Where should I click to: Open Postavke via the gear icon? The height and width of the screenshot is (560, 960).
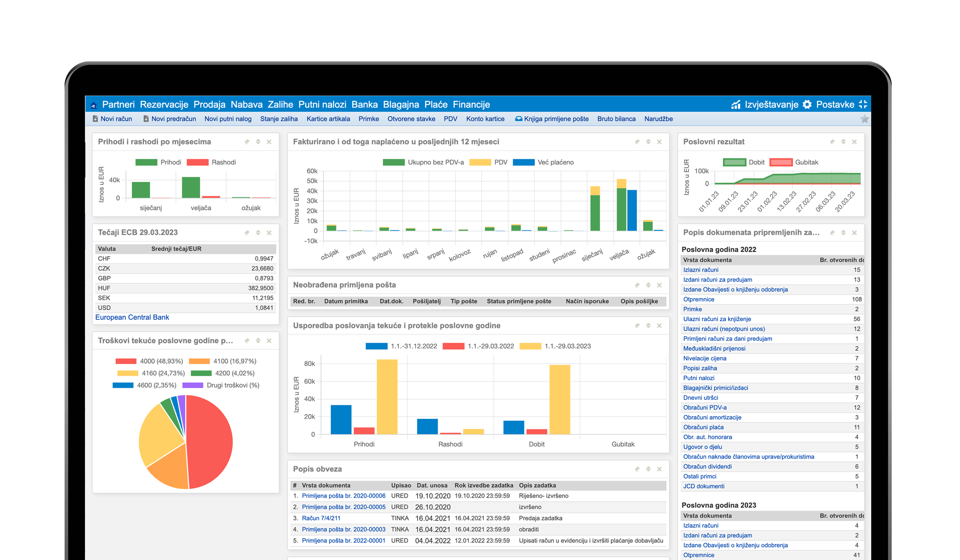coord(807,105)
